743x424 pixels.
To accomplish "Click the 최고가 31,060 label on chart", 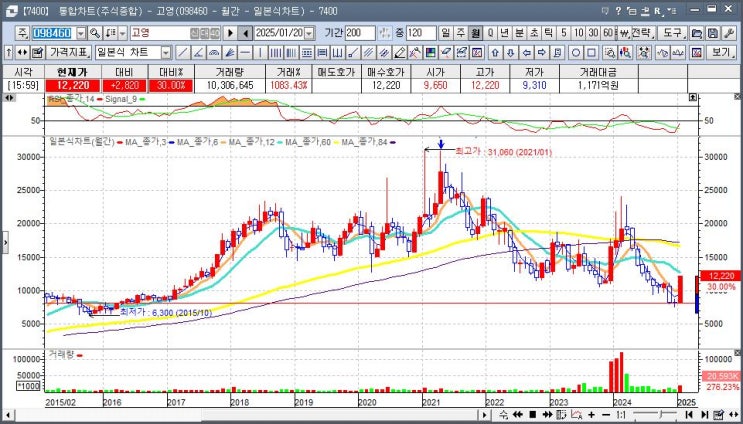I will pyautogui.click(x=504, y=153).
